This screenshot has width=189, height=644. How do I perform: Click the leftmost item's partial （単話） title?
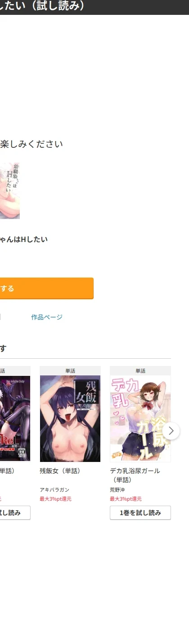(x=7, y=471)
